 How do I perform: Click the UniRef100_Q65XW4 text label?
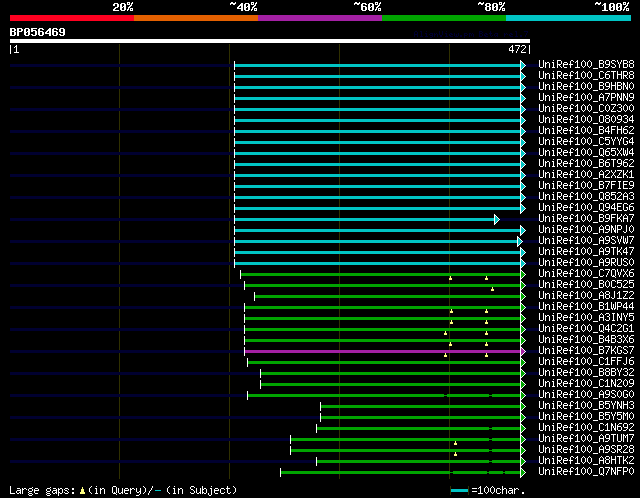pyautogui.click(x=586, y=153)
